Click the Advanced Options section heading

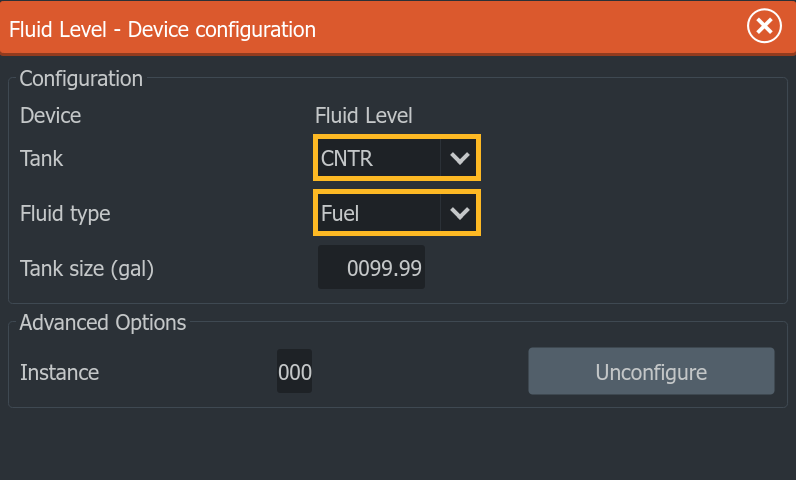(103, 323)
